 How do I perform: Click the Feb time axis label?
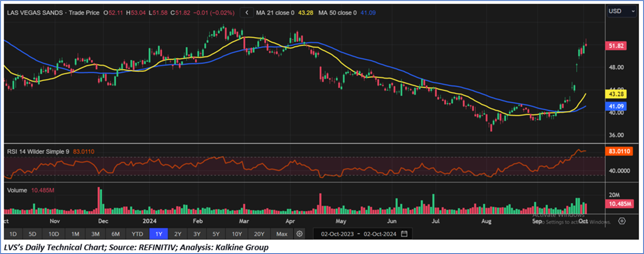point(198,221)
